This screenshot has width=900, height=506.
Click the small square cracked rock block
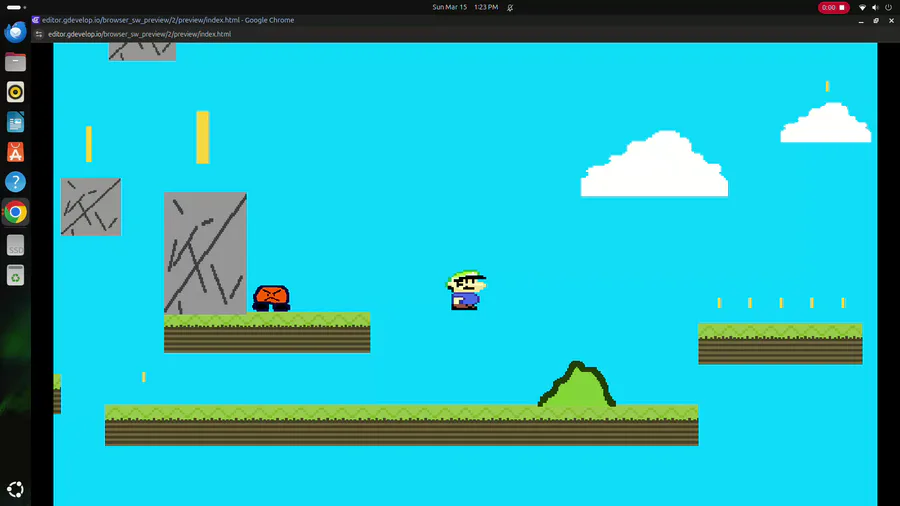tap(91, 207)
